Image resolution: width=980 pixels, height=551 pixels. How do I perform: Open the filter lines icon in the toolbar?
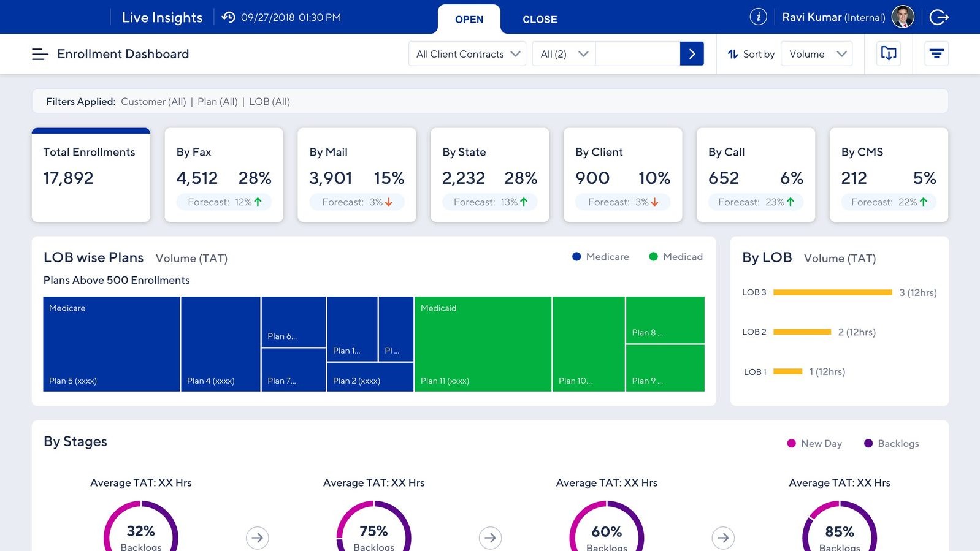click(x=936, y=54)
